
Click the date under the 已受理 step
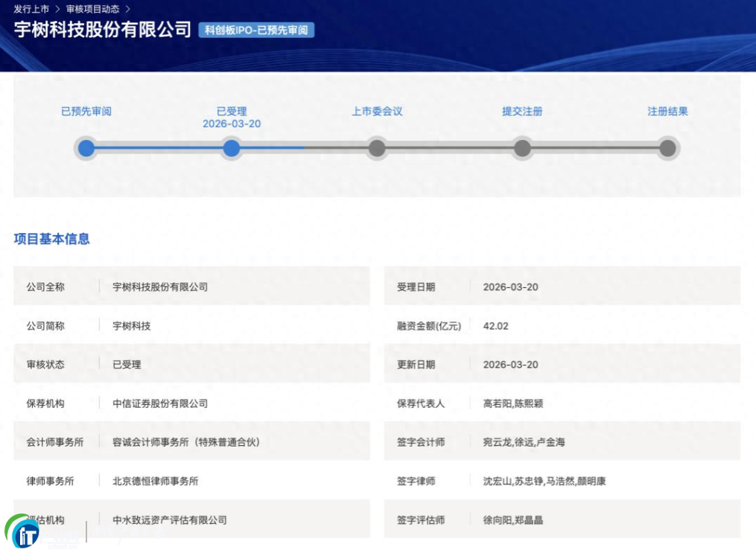tap(232, 124)
